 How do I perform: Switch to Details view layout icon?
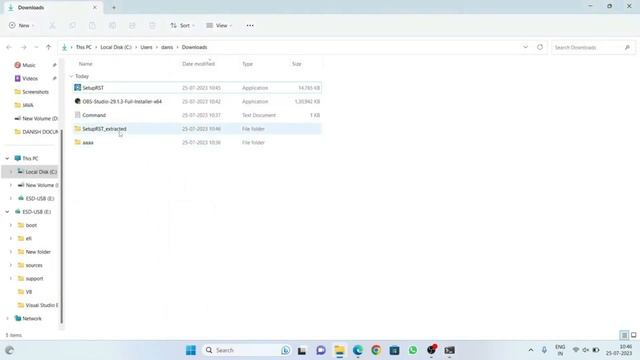[624, 335]
